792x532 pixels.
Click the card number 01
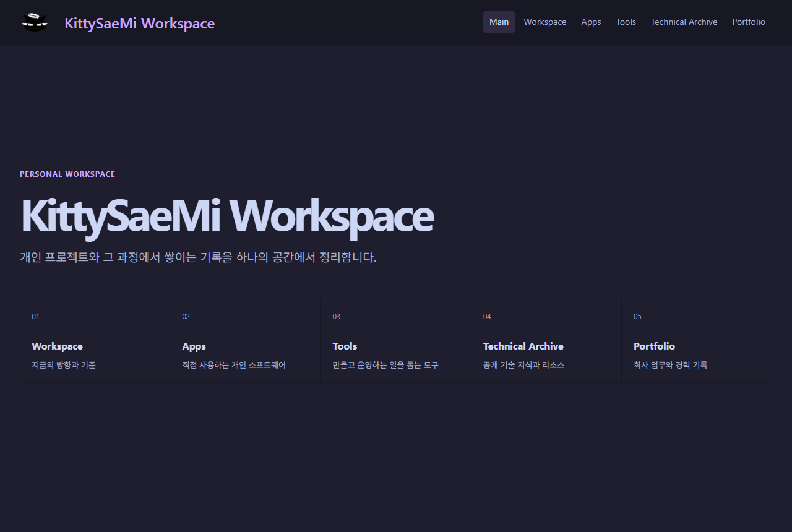(x=35, y=317)
